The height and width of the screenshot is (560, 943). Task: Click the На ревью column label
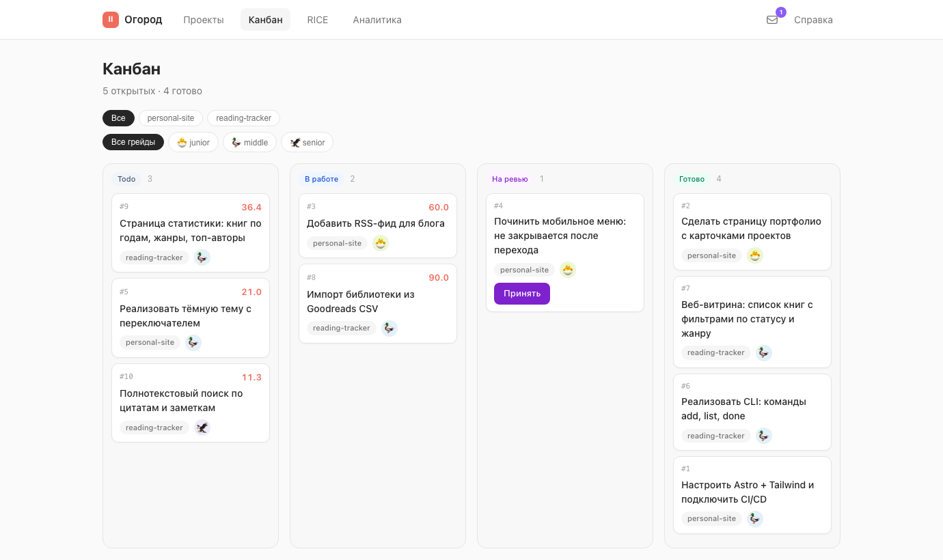click(x=510, y=179)
